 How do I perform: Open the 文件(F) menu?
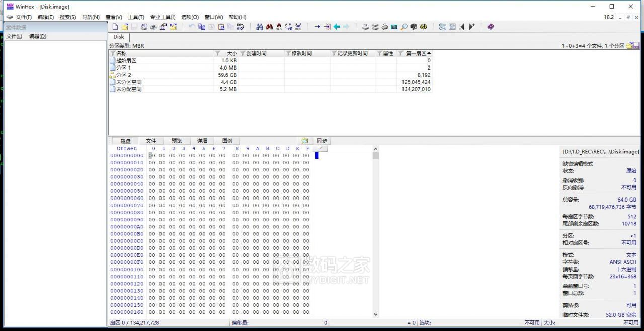point(24,17)
